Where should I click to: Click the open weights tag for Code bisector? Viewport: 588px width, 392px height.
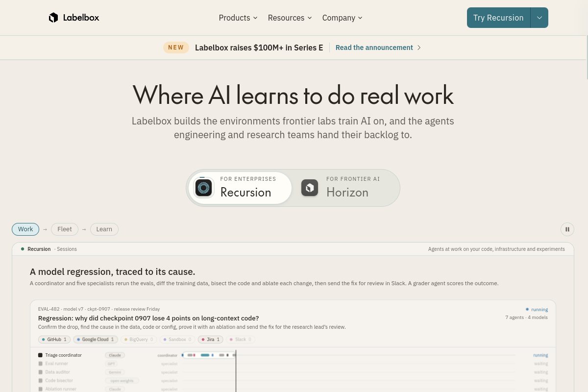pyautogui.click(x=122, y=380)
